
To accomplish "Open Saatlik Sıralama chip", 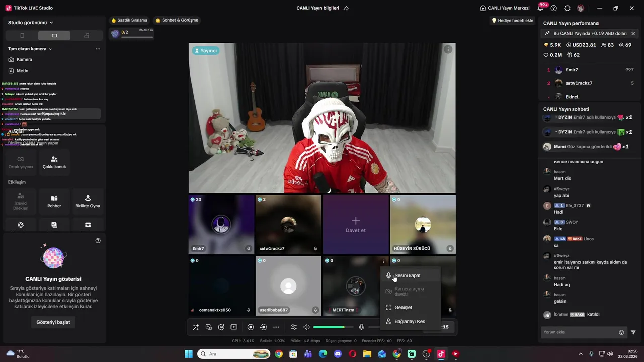I will point(130,20).
